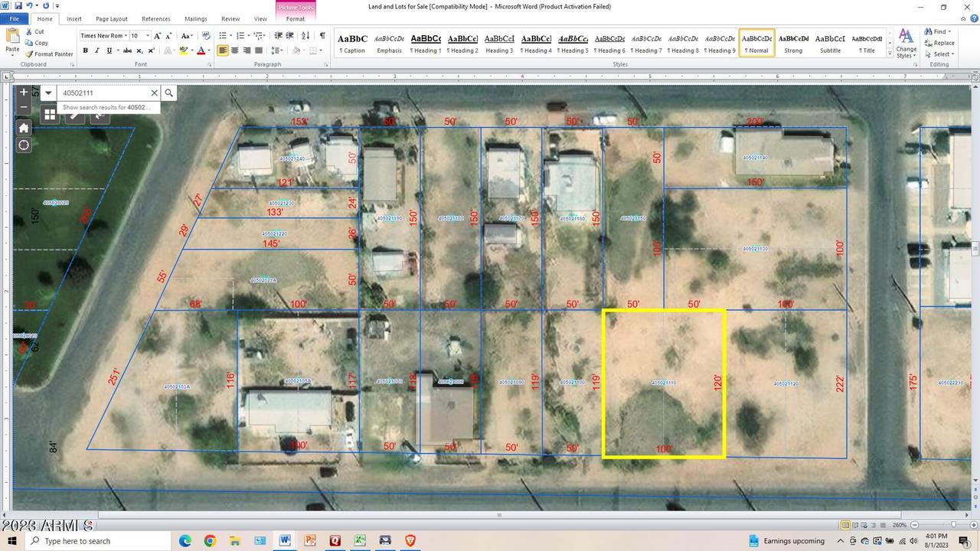The width and height of the screenshot is (980, 551).
Task: Click Cut in the Clipboard group
Action: point(34,31)
